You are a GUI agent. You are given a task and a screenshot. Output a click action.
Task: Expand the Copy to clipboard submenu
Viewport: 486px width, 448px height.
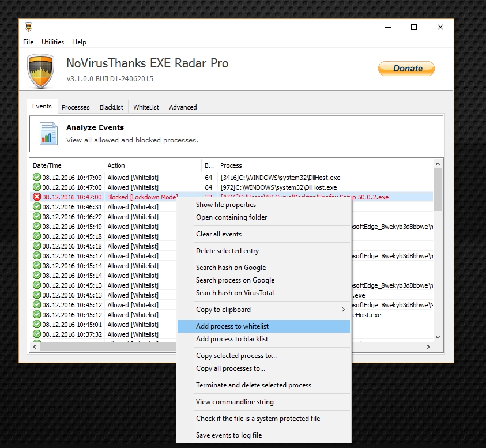coord(263,310)
